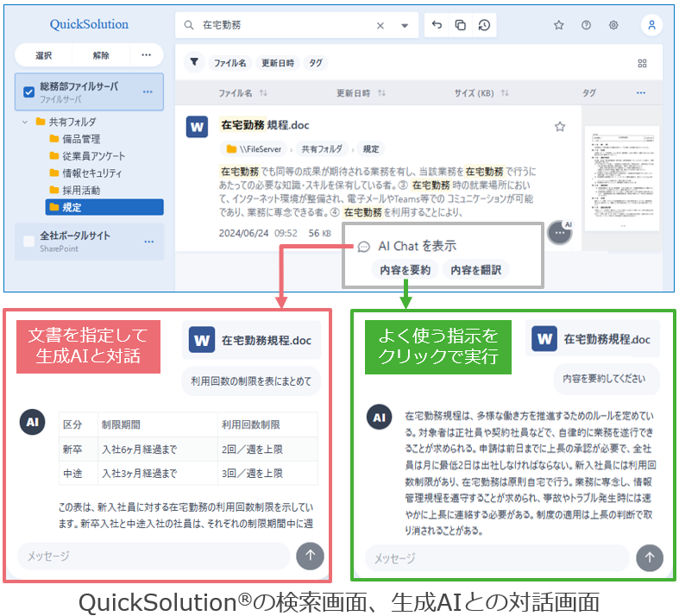Click the search history clock icon
Image resolution: width=679 pixels, height=616 pixels.
pyautogui.click(x=484, y=26)
